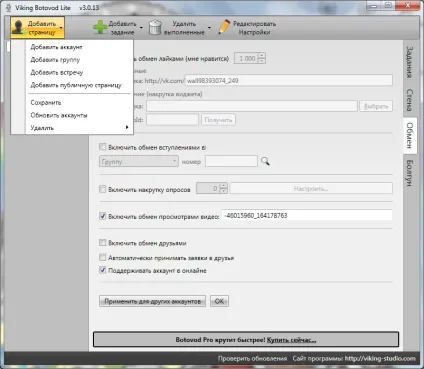Switch to the Задания tab
Viewport: 424px width, 369px height.
410,62
